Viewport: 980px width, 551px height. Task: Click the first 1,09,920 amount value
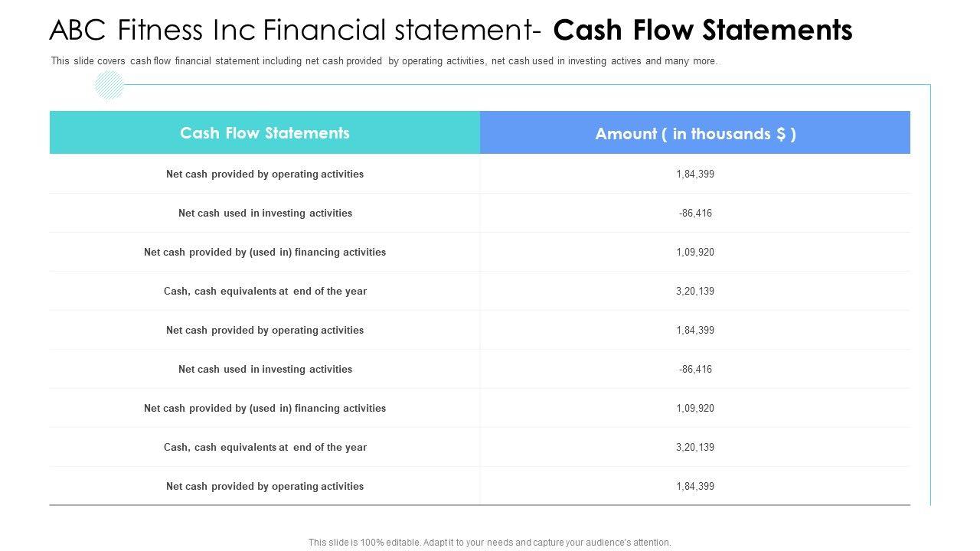click(x=695, y=253)
